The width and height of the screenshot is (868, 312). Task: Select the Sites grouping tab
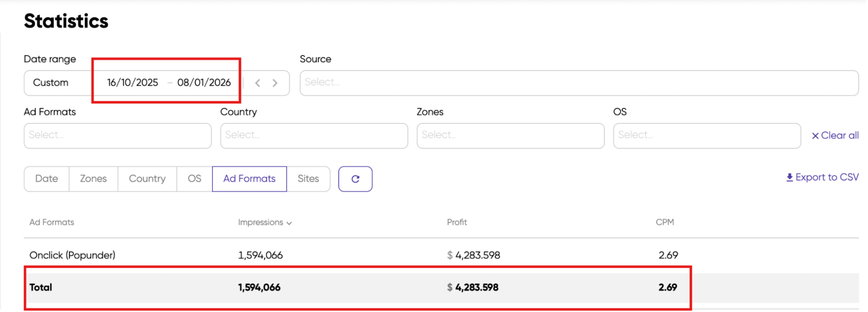click(308, 179)
